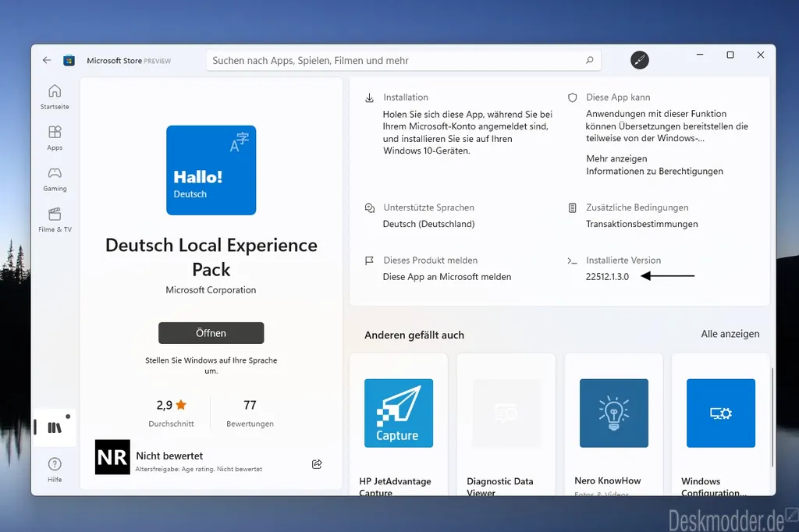Open Informationen zu Berechtigungen link
The image size is (799, 532).
[655, 171]
